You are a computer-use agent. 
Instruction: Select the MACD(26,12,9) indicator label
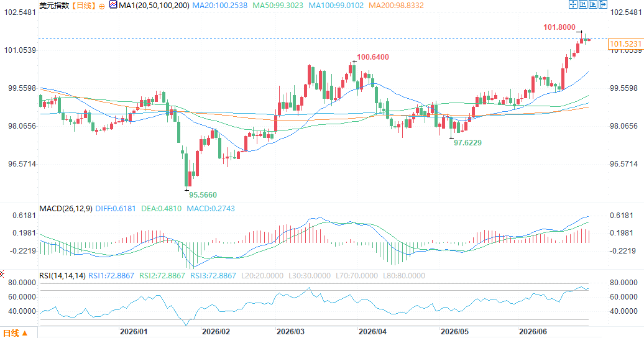point(66,208)
